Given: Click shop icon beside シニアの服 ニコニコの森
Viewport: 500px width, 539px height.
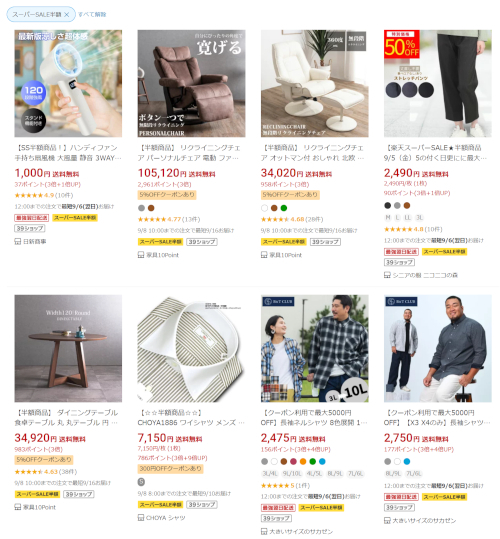Looking at the screenshot, I should [387, 275].
